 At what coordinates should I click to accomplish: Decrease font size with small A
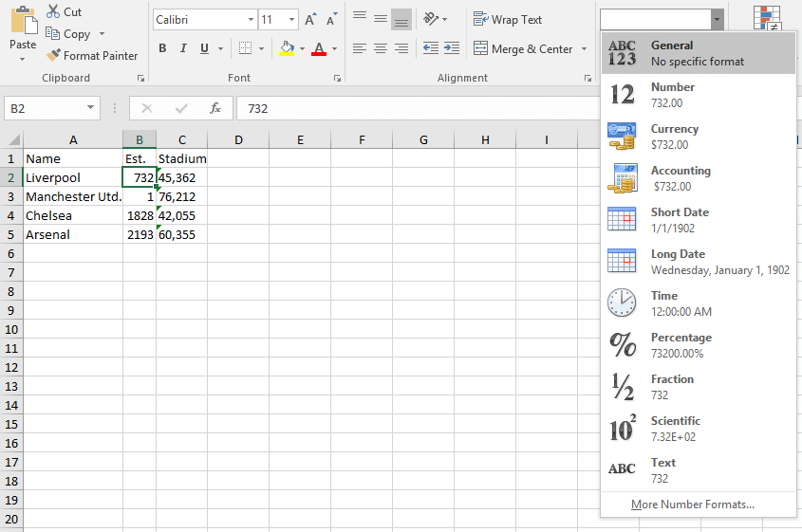[x=332, y=20]
